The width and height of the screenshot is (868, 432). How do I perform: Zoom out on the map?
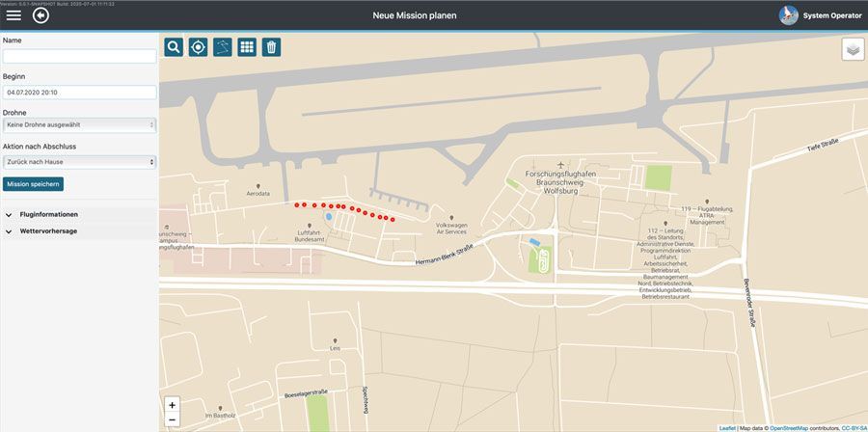pos(172,419)
